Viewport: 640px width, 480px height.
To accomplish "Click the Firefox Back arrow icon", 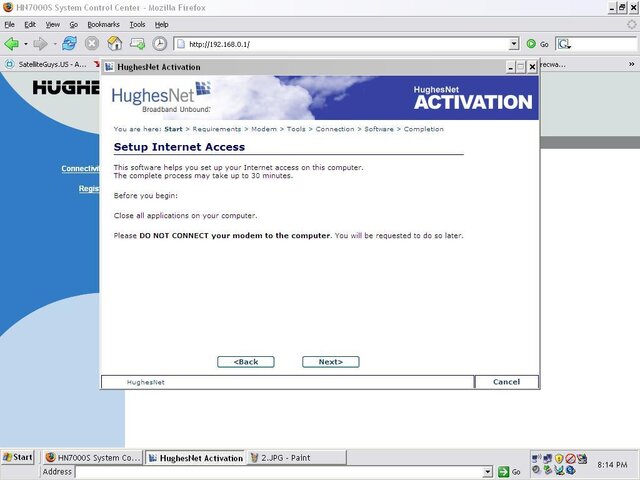I will pyautogui.click(x=11, y=44).
